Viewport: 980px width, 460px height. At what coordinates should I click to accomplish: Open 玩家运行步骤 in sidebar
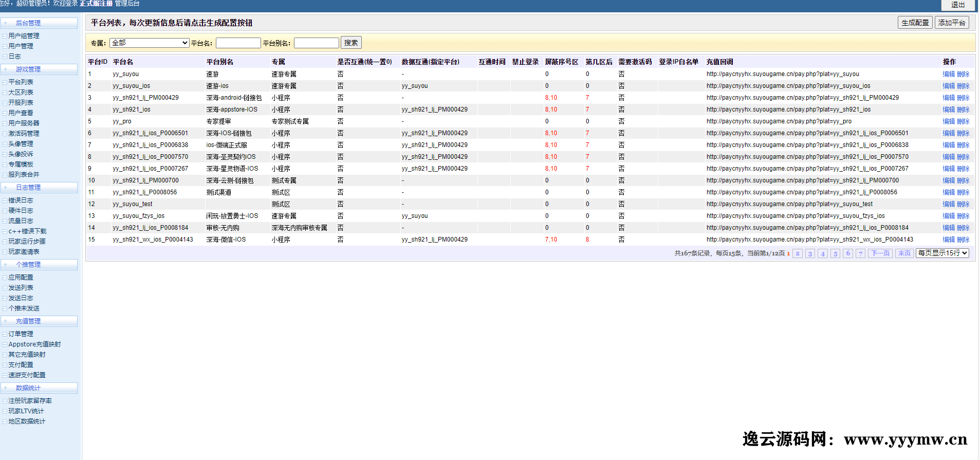tap(27, 242)
